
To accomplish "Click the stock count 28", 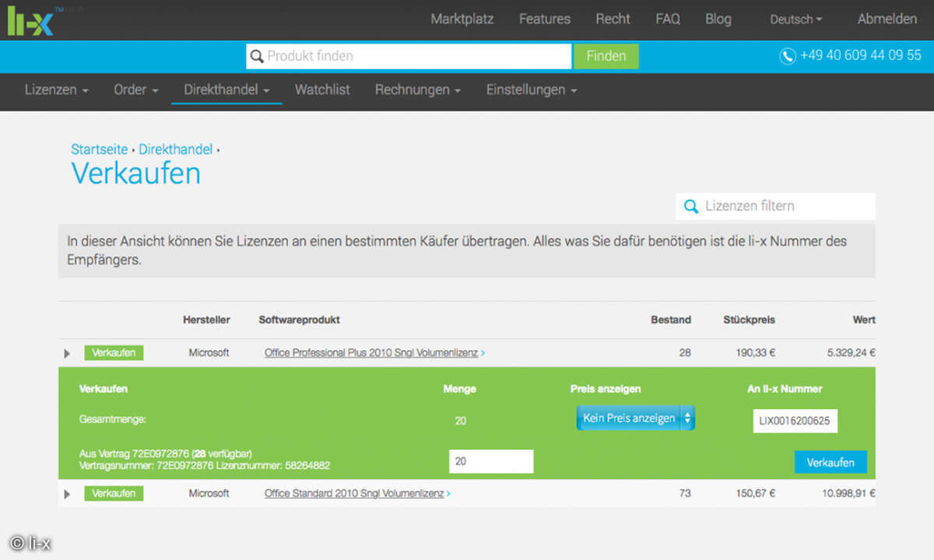I will pyautogui.click(x=685, y=353).
